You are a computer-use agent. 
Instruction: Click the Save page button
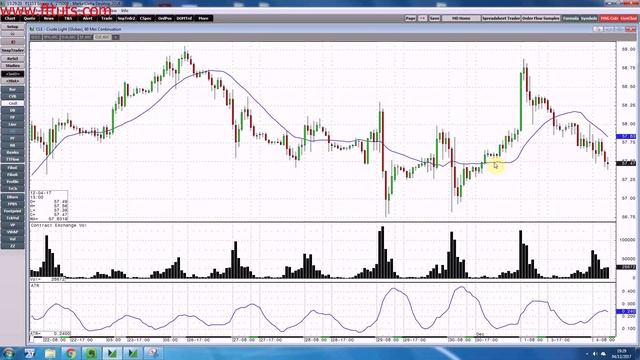click(434, 18)
